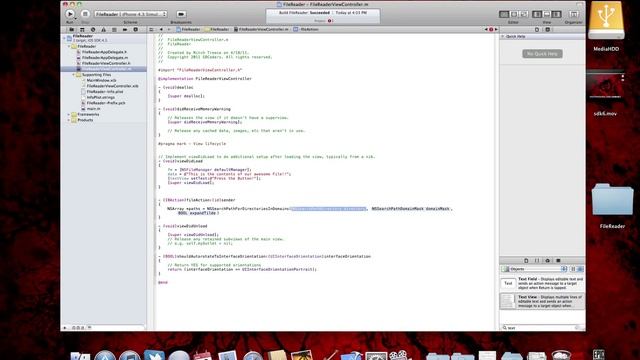This screenshot has width=640, height=360.
Task: Switch to Standard editor
Action: tap(504, 14)
